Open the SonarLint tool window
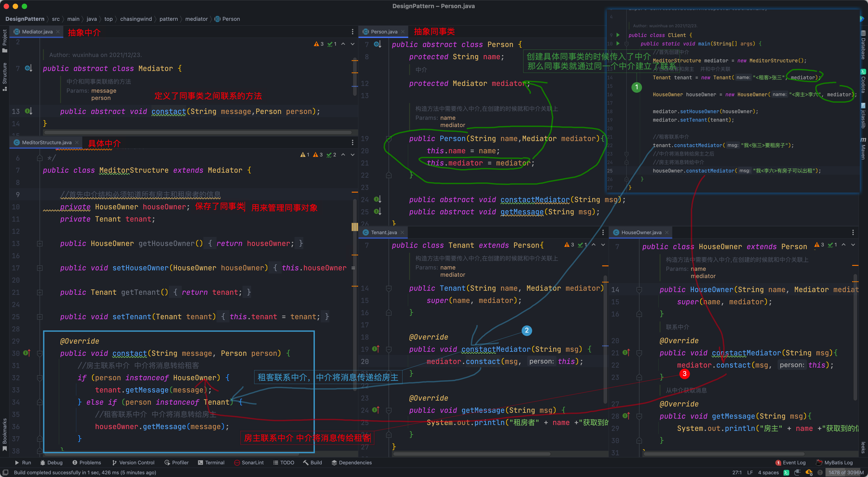The image size is (868, 477). coord(249,463)
